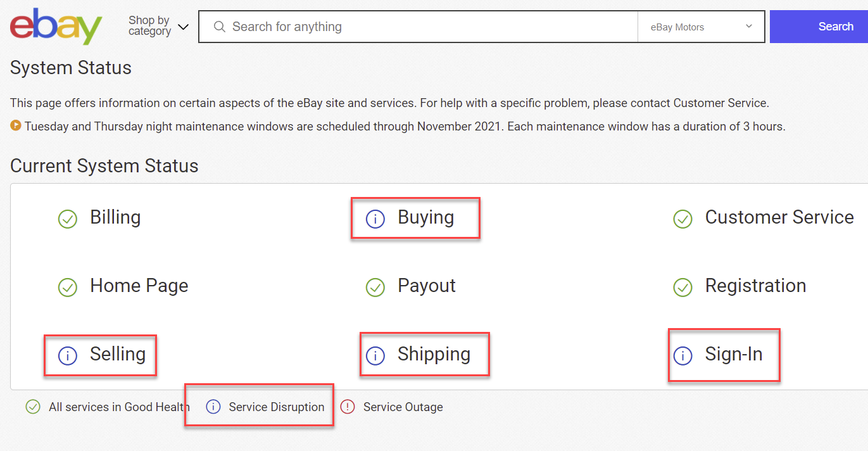Open the Registration status entry
This screenshot has height=451, width=868.
[755, 286]
